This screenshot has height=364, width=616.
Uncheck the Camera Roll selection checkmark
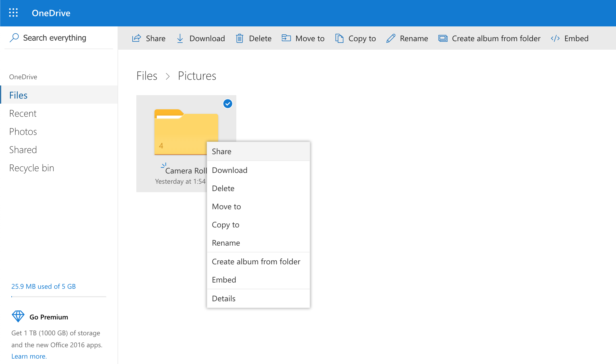click(228, 104)
